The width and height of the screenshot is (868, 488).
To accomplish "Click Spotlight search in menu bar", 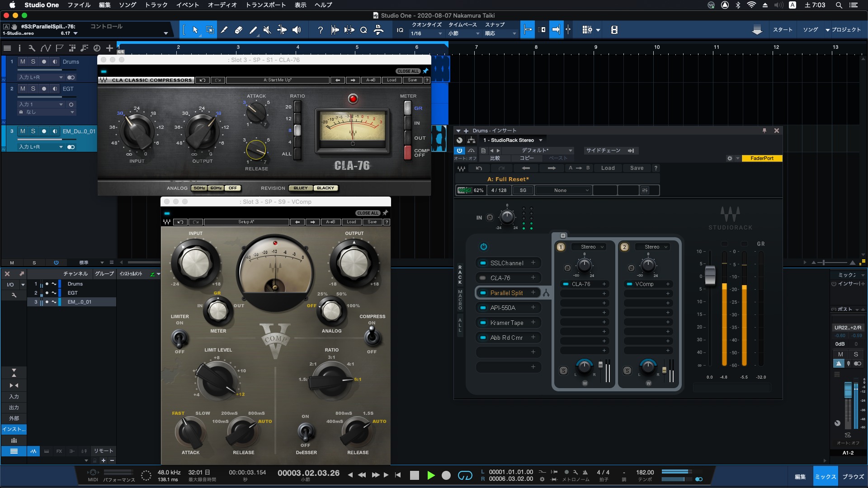I will point(839,5).
